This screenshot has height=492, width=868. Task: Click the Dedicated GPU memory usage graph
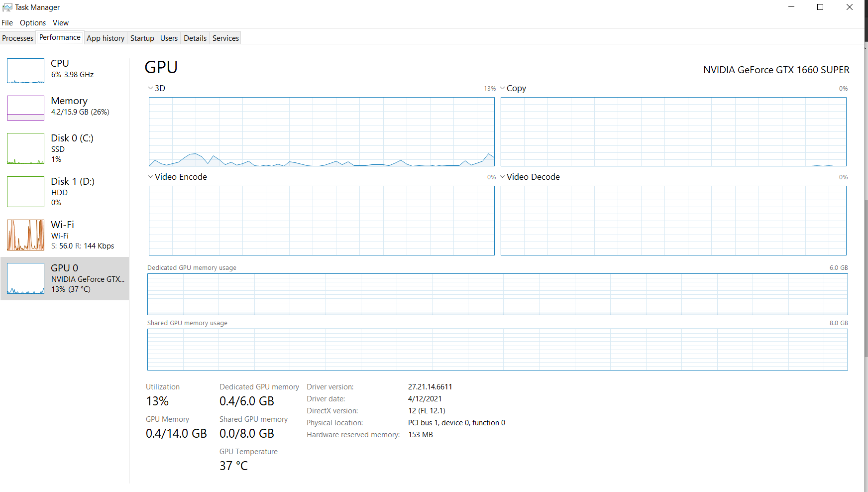(498, 294)
